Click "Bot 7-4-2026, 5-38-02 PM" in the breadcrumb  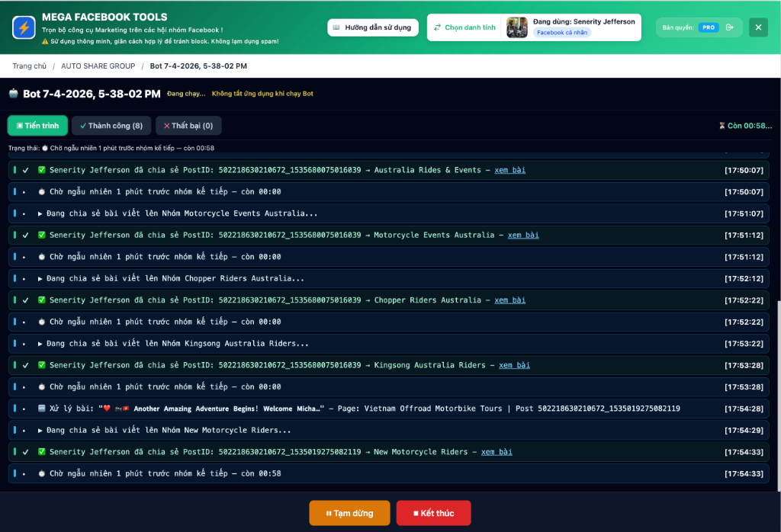coord(198,66)
